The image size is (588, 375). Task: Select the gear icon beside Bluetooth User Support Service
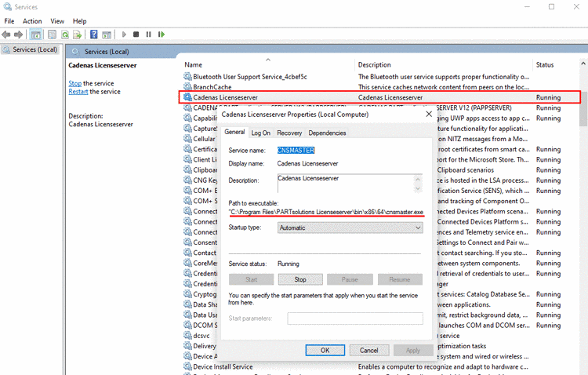point(187,77)
